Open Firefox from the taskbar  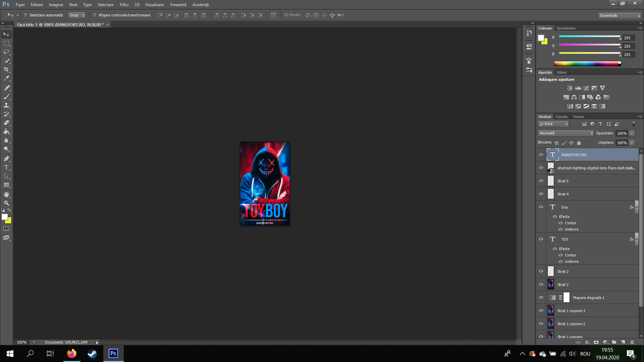(x=71, y=353)
